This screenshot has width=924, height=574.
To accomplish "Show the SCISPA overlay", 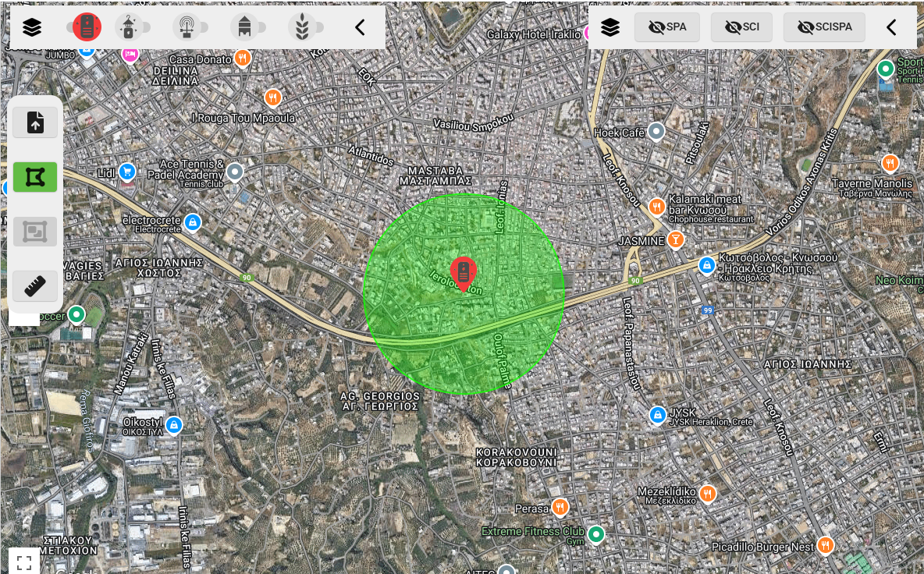I will pos(825,28).
